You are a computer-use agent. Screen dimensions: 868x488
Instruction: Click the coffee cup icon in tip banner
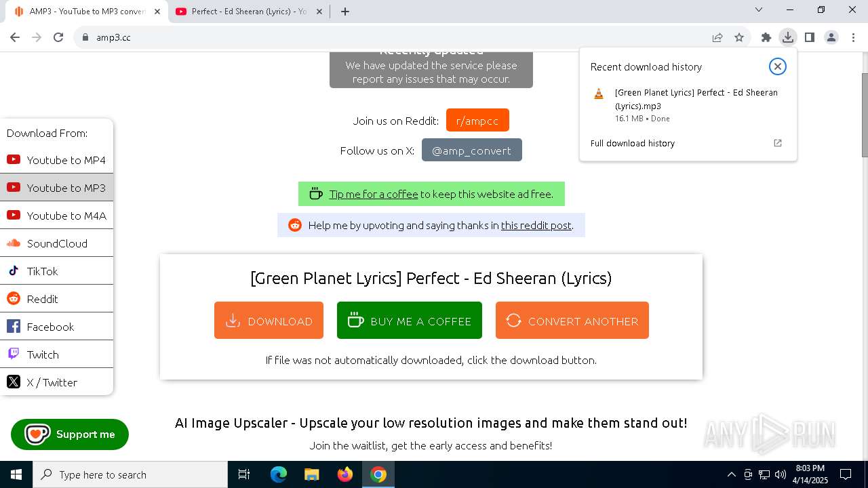[x=315, y=194]
